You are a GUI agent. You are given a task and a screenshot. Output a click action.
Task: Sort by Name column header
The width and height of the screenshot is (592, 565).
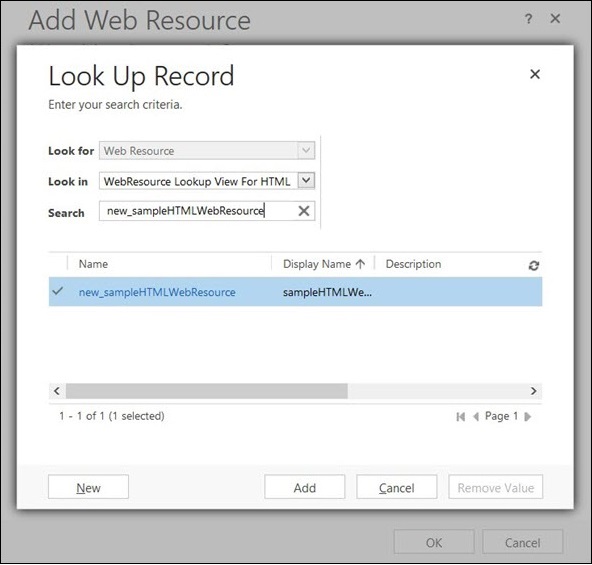pyautogui.click(x=93, y=264)
